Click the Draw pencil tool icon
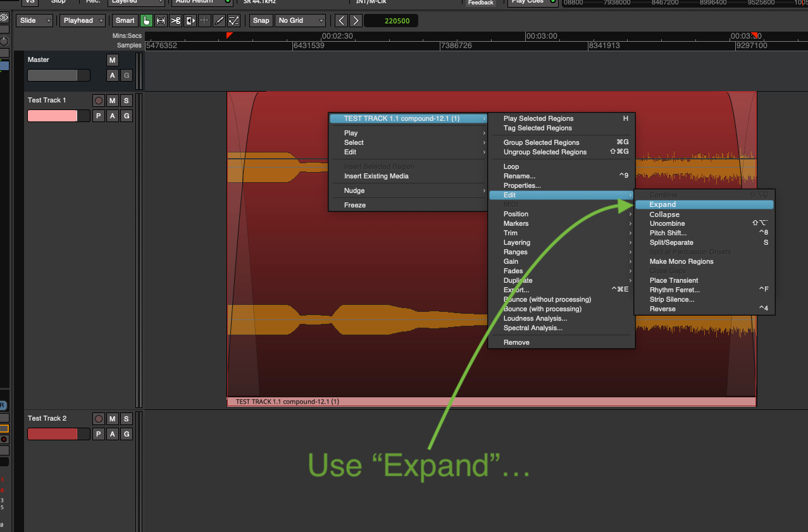The width and height of the screenshot is (808, 532). point(219,21)
